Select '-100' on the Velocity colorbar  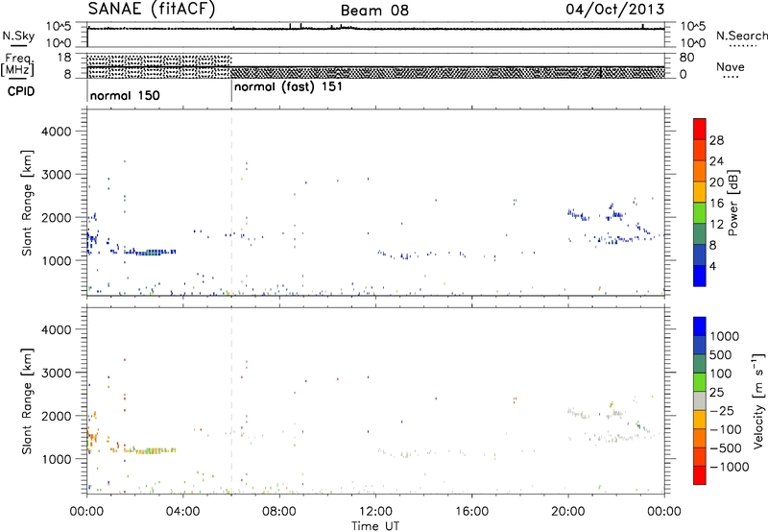[726, 429]
